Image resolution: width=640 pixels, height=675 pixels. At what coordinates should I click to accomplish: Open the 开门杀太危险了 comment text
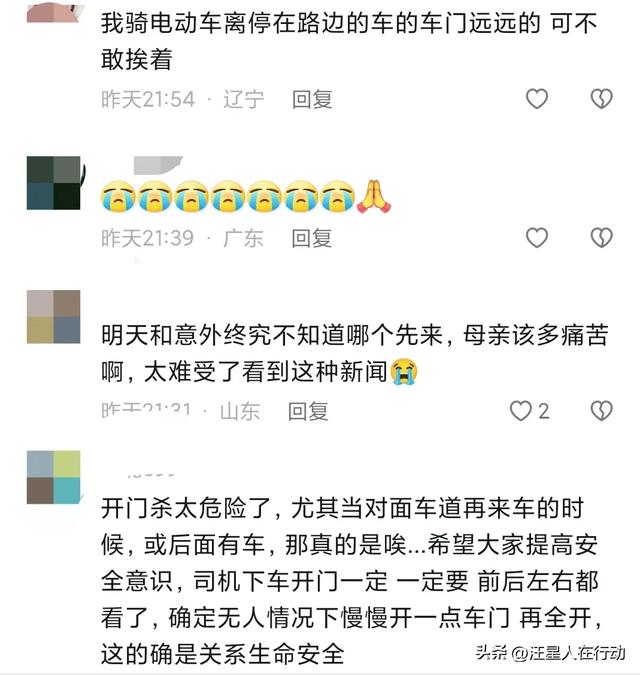351,581
